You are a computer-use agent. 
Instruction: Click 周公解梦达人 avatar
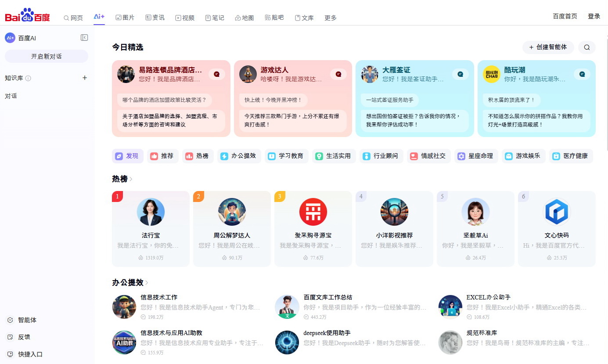click(232, 212)
